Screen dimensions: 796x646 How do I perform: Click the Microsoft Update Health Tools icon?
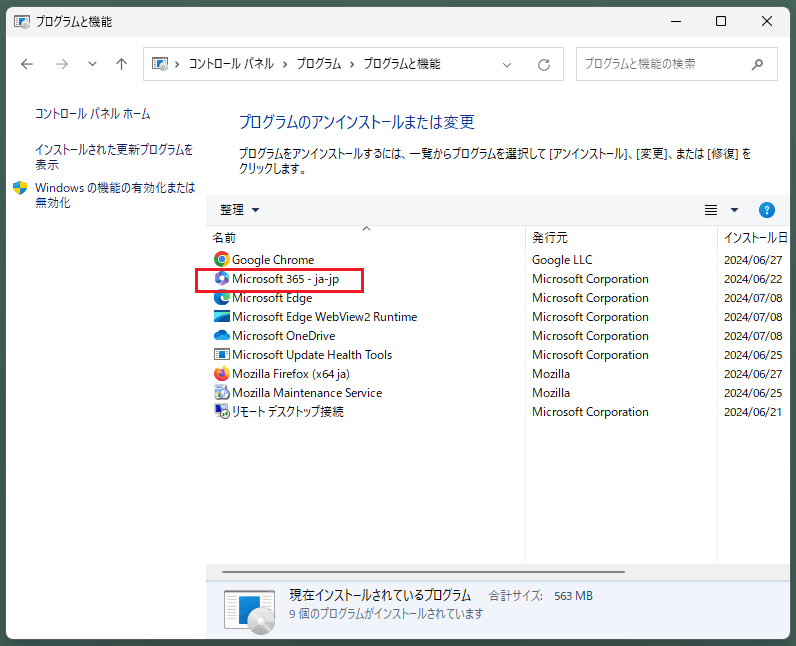click(x=221, y=355)
